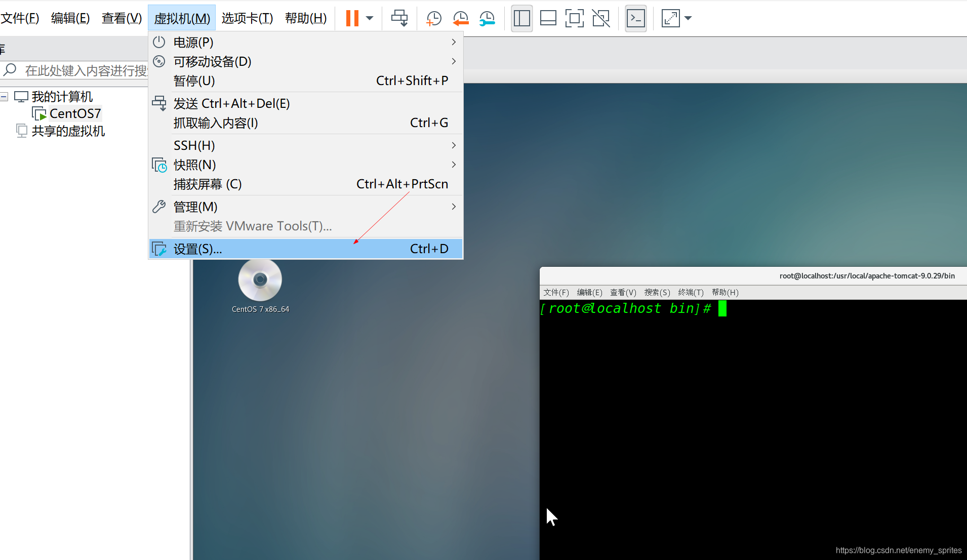Click wrench icon beside 管理(M)
The height and width of the screenshot is (560, 967).
coord(159,207)
